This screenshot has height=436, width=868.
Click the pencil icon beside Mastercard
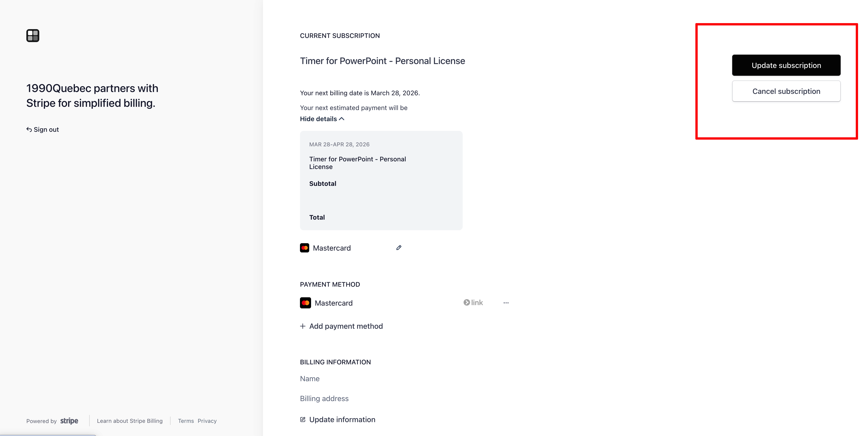click(x=399, y=248)
